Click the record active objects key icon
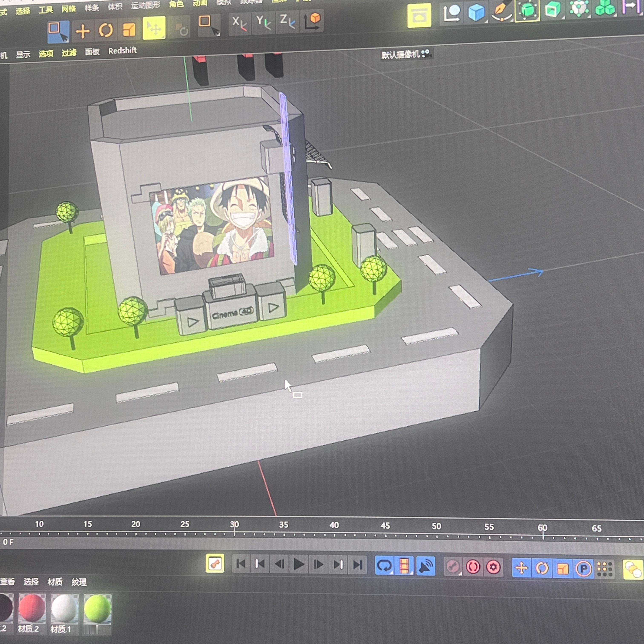The height and width of the screenshot is (644, 644). (453, 566)
